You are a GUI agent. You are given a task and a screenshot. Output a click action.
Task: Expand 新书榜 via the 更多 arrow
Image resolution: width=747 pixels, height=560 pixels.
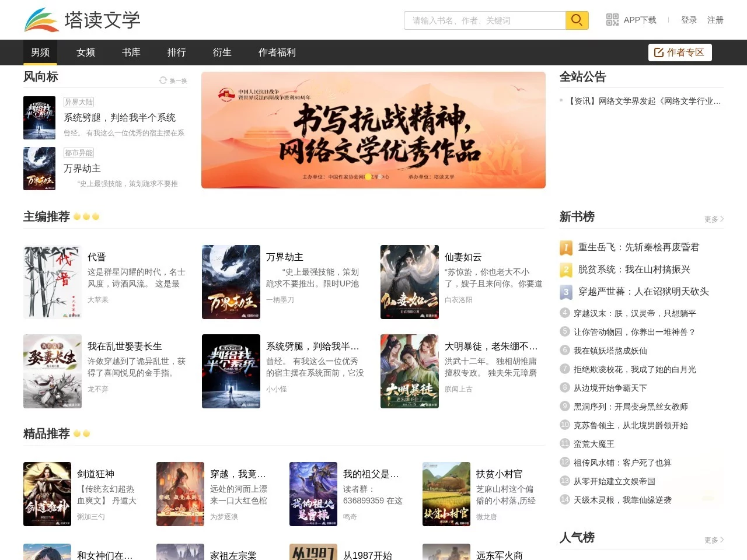[x=714, y=219]
